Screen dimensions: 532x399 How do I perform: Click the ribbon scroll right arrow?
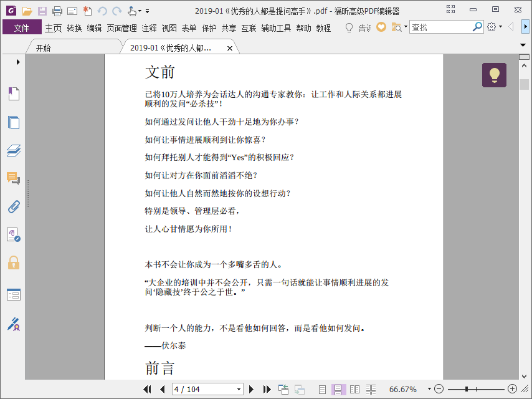pyautogui.click(x=525, y=26)
